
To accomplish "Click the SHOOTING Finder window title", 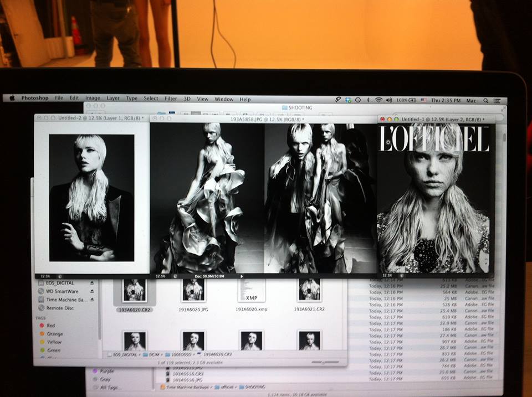I will tap(297, 108).
